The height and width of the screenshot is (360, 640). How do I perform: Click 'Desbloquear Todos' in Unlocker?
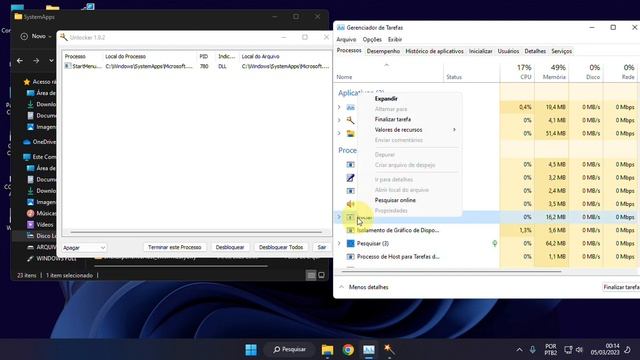point(281,247)
